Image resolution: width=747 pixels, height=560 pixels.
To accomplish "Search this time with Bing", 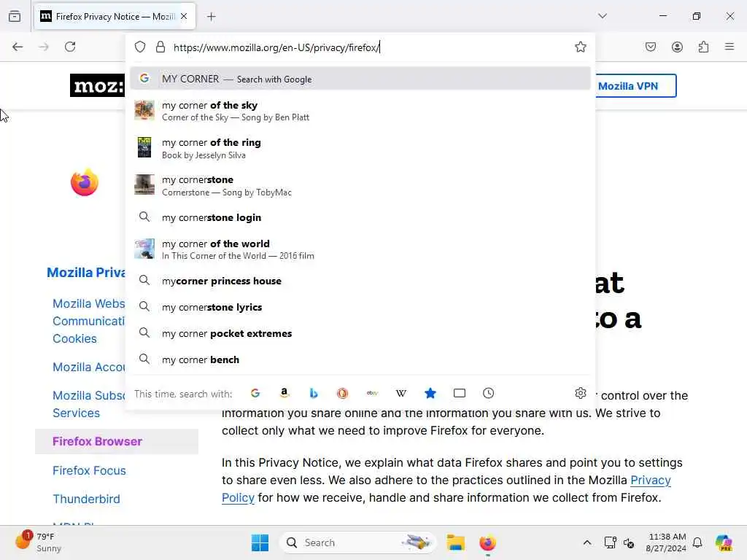I will (x=314, y=393).
